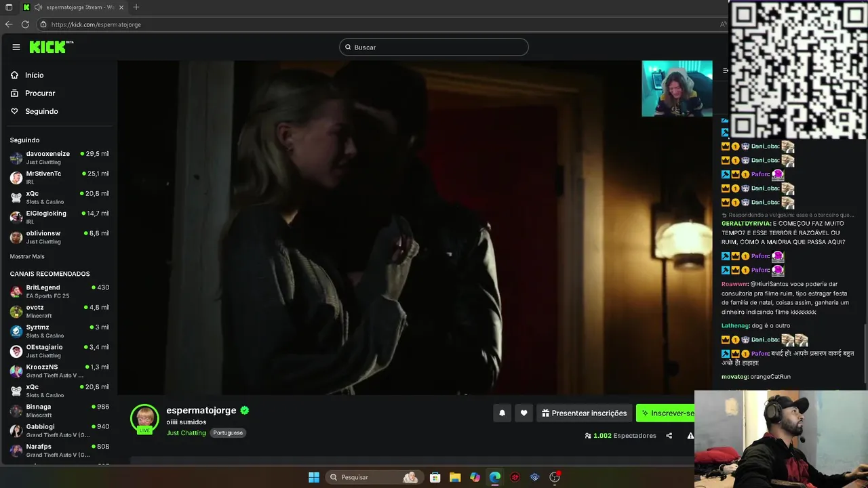Click the Kick logo
868x488 pixels.
(x=51, y=47)
